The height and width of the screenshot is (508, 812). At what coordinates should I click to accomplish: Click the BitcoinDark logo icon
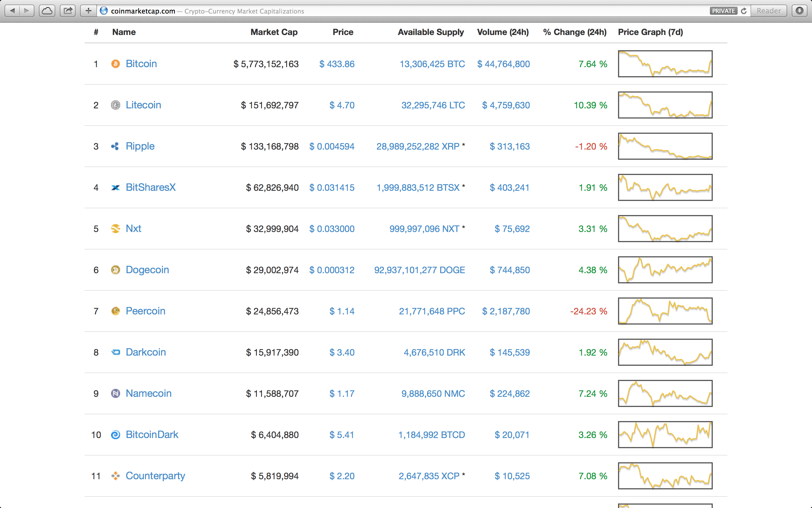tap(115, 435)
